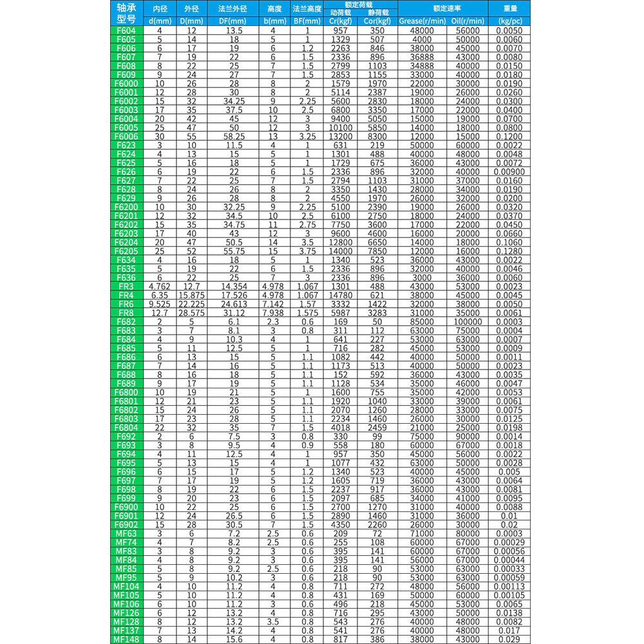The height and width of the screenshot is (644, 644).
Task: Click the 额定荷载 header
Action: (360, 5)
